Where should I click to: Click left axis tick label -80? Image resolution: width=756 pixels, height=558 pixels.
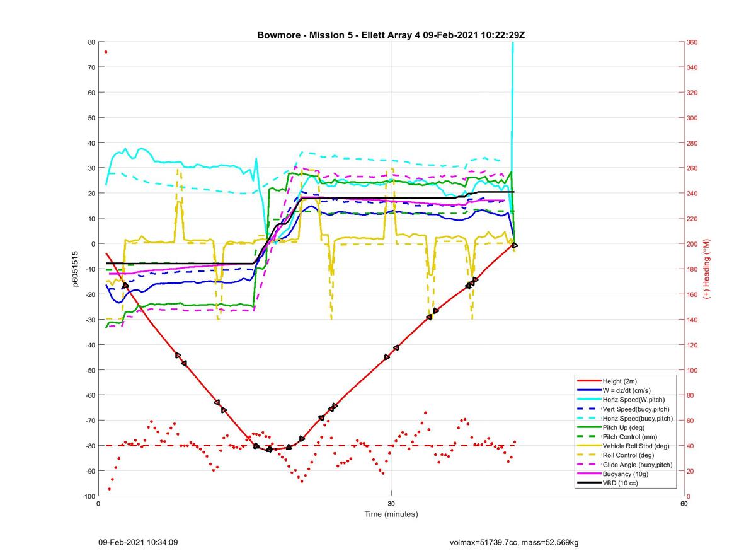click(x=89, y=446)
